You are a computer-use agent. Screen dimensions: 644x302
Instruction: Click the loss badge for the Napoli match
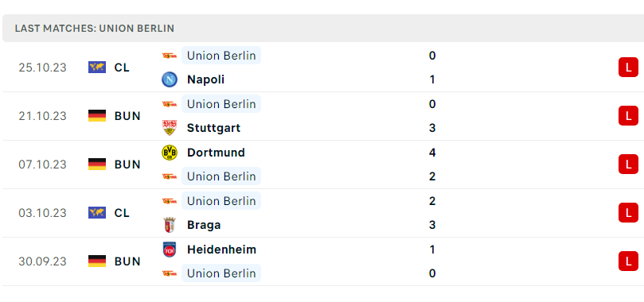point(628,68)
